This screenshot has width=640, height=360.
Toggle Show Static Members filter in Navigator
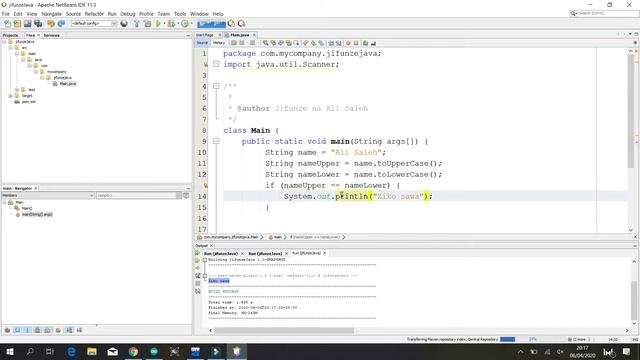tap(28, 330)
